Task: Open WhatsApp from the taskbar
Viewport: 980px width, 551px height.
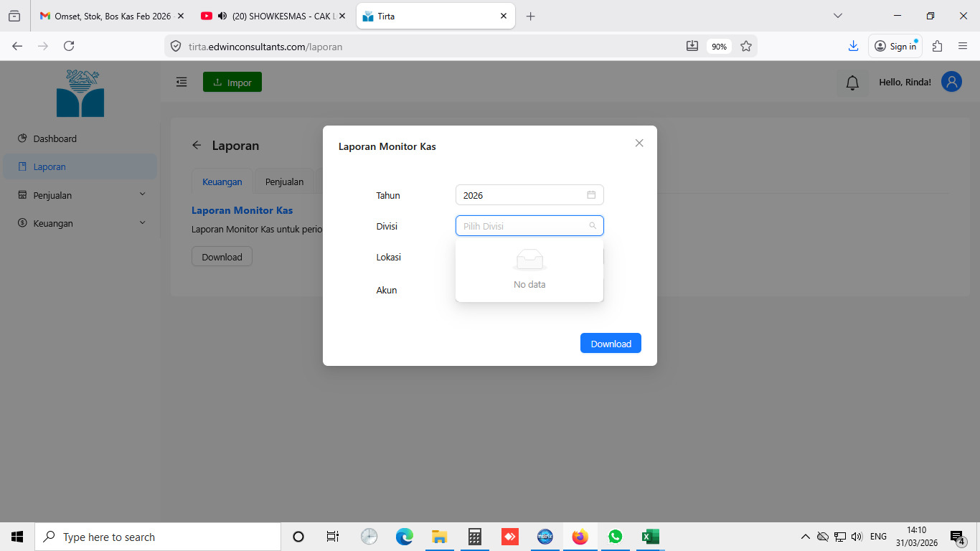Action: point(615,537)
